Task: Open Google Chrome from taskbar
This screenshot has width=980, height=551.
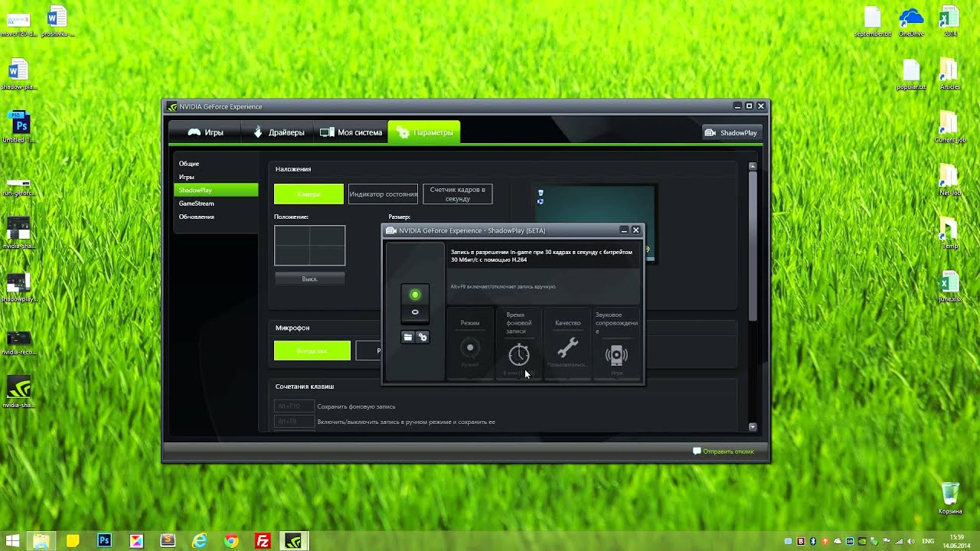Action: (x=230, y=540)
